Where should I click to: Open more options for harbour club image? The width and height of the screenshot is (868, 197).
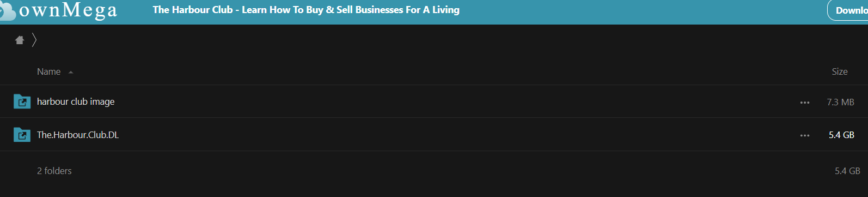point(805,103)
